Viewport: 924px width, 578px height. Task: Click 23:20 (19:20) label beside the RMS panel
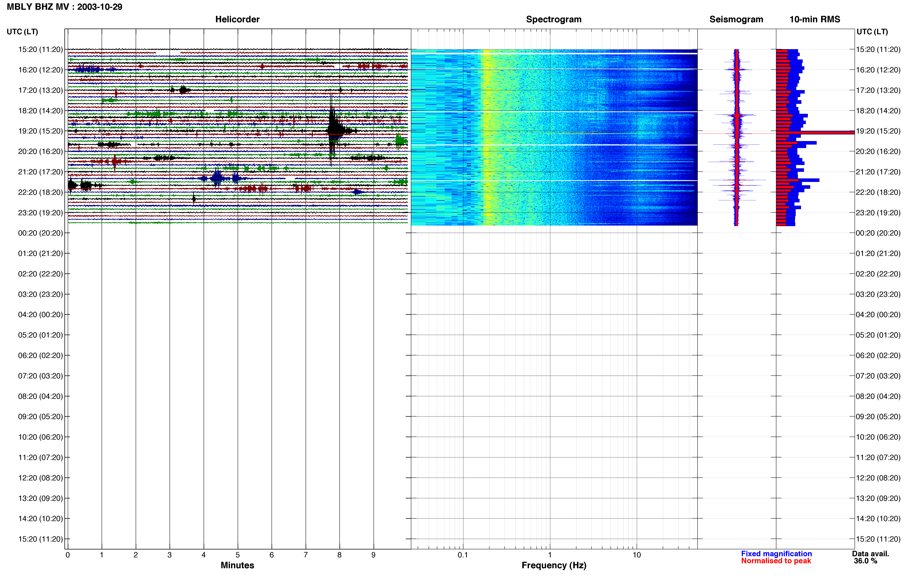(878, 212)
